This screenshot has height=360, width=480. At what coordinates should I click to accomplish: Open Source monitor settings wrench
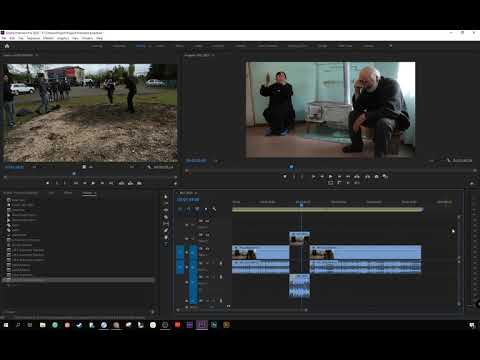click(149, 167)
